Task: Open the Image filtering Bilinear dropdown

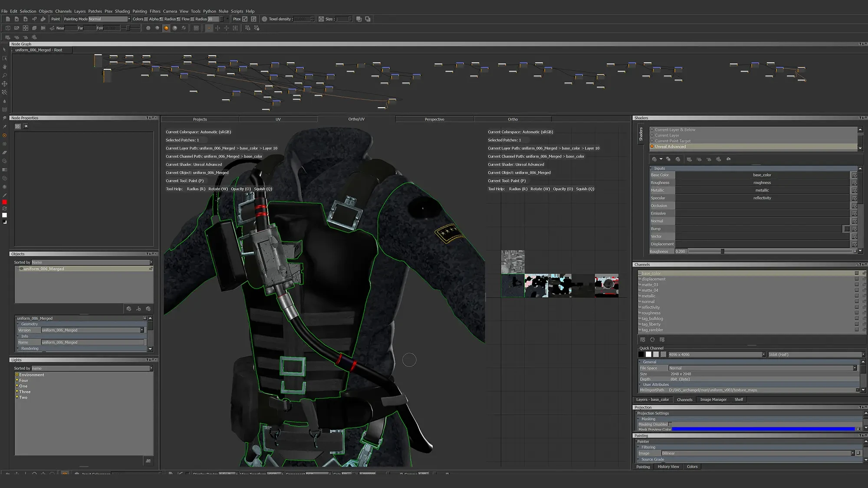Action: click(x=758, y=453)
